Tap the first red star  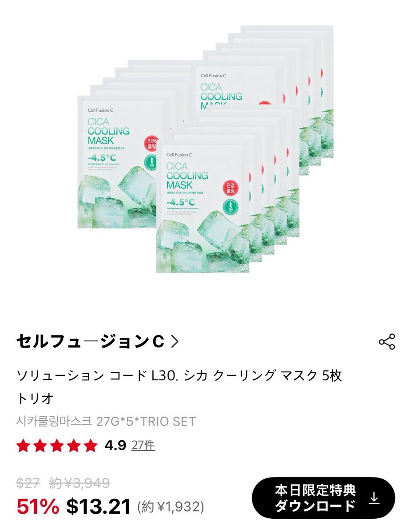click(x=24, y=446)
